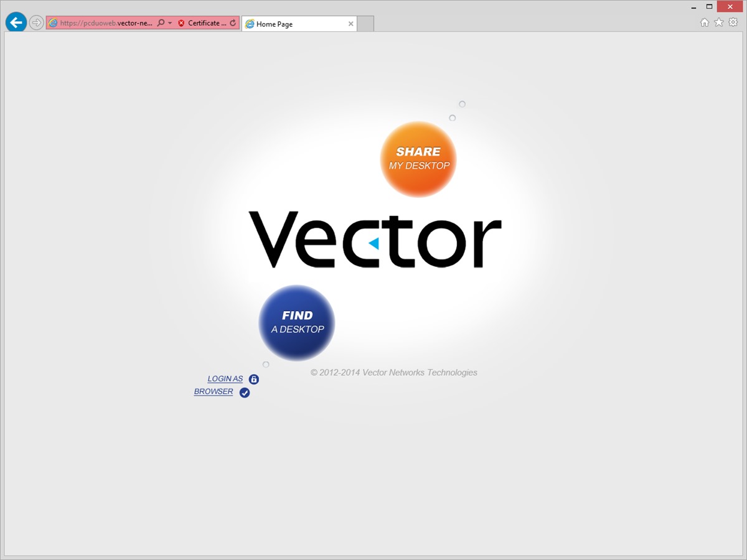The width and height of the screenshot is (747, 560).
Task: Open the Tools gear menu
Action: click(x=733, y=22)
